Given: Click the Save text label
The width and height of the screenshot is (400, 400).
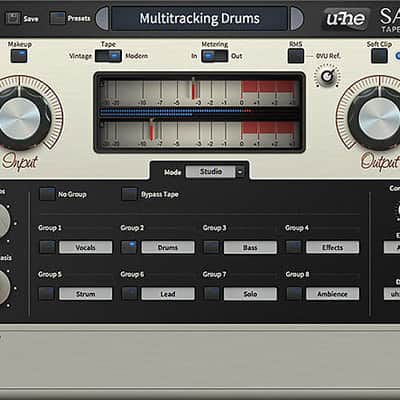Looking at the screenshot, I should 31,19.
